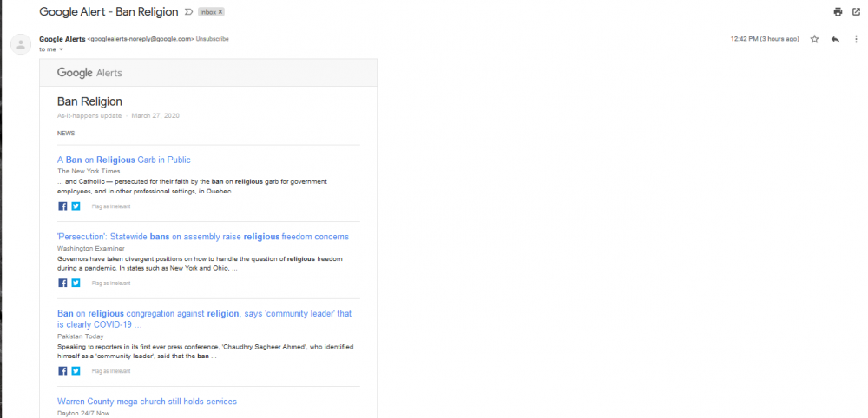Share New York Times article on Twitter
Viewport: 868px width, 418px height.
coord(76,206)
